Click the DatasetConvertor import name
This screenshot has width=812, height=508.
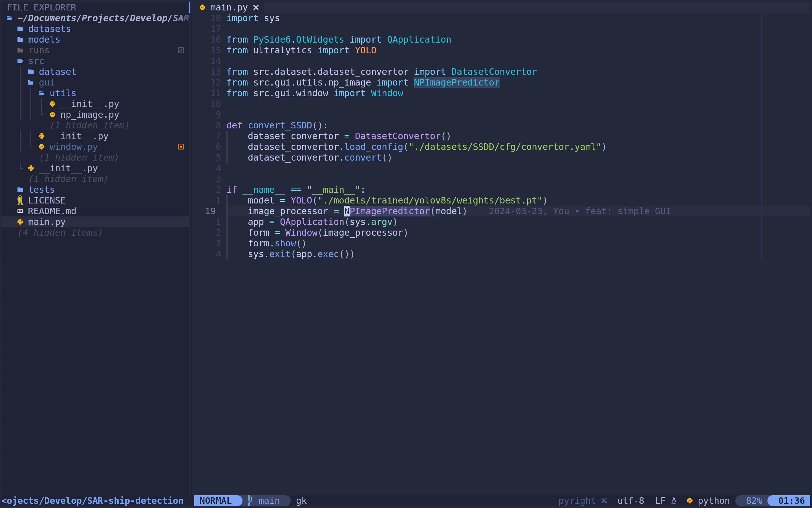click(x=494, y=72)
